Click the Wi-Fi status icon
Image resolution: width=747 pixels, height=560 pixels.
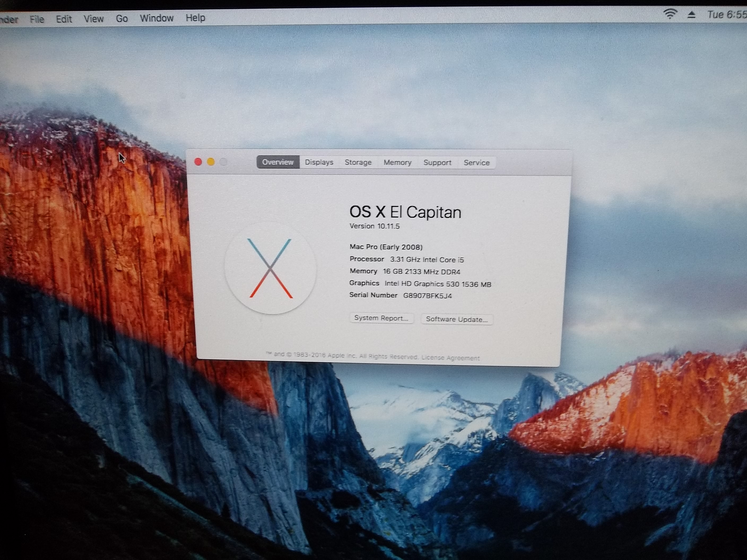(670, 14)
